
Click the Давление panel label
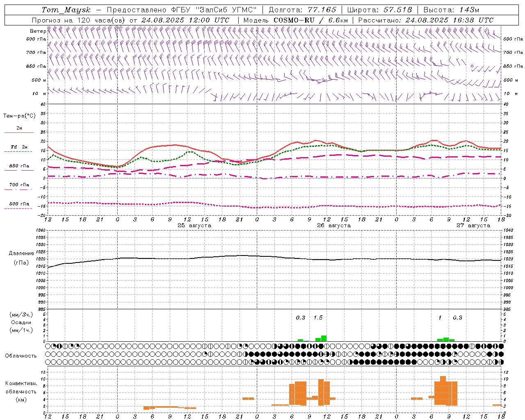coord(21,253)
